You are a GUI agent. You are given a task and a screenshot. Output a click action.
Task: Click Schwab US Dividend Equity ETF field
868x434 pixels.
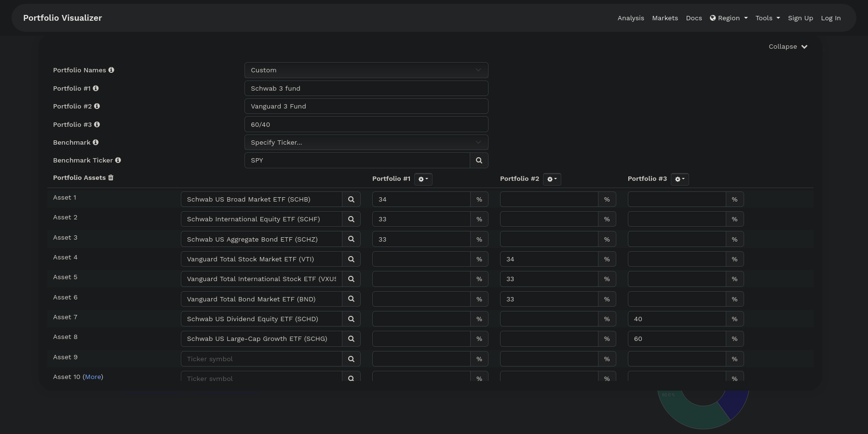261,319
